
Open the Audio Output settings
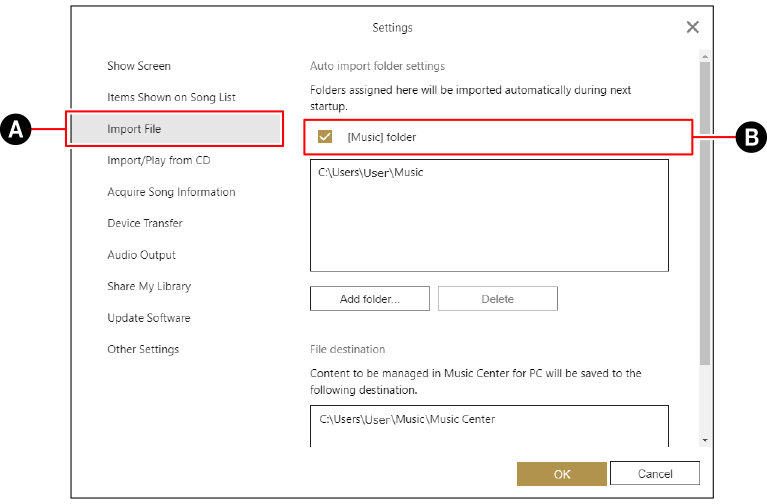[141, 255]
